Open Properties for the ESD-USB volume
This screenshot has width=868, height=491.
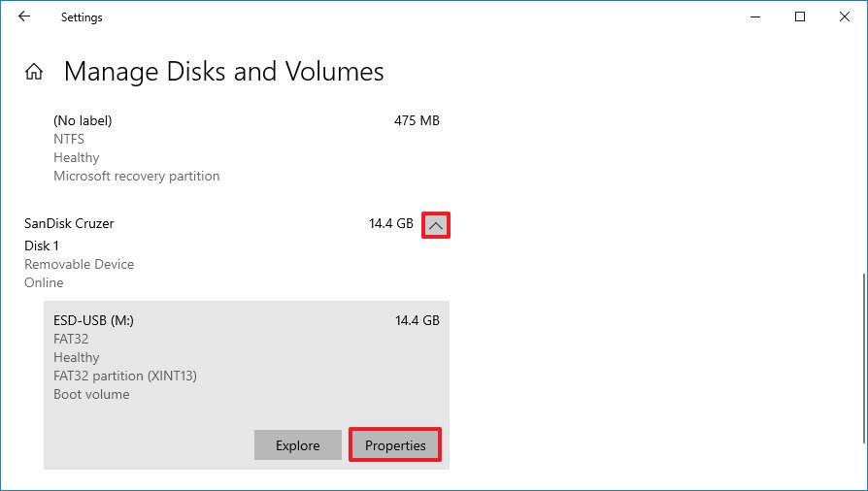point(395,445)
